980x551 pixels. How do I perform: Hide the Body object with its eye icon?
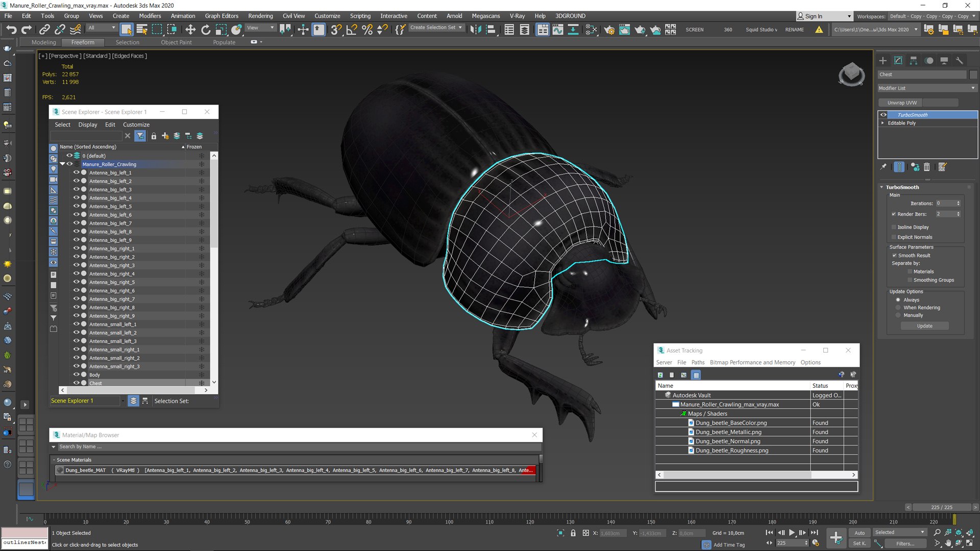coord(76,374)
